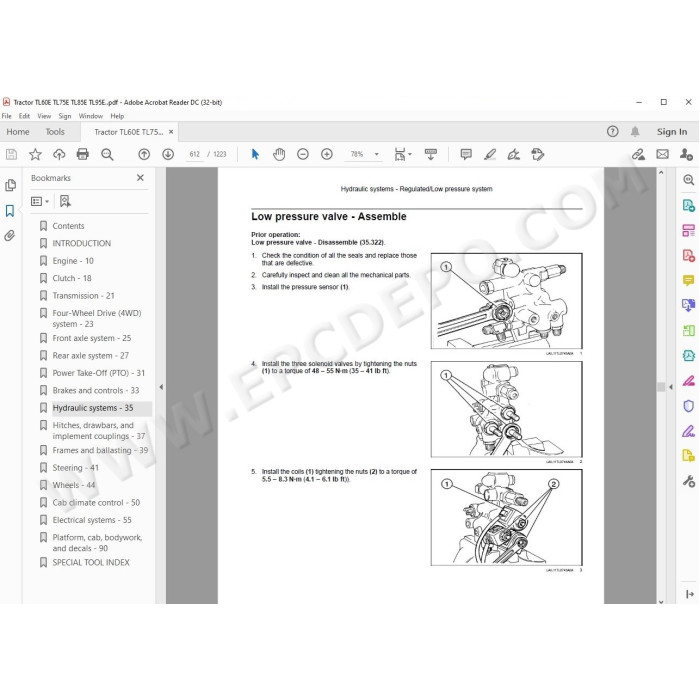Select the Highlight text tool
This screenshot has height=700, width=700.
click(x=490, y=154)
